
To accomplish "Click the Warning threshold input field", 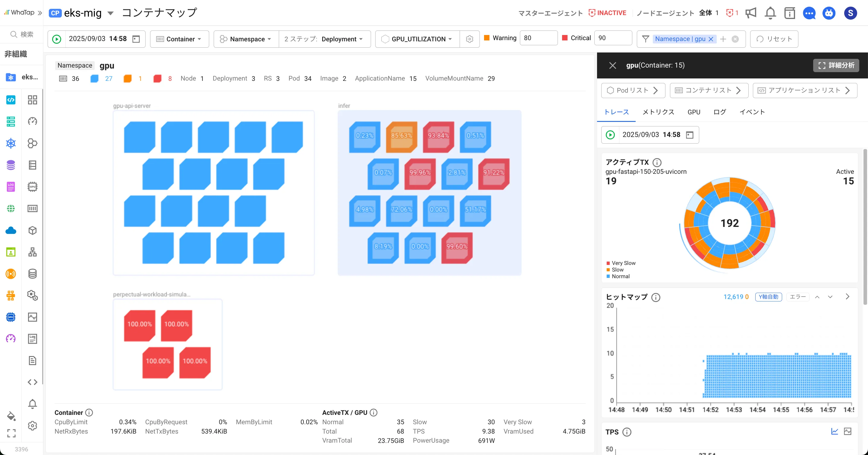I will [x=538, y=38].
